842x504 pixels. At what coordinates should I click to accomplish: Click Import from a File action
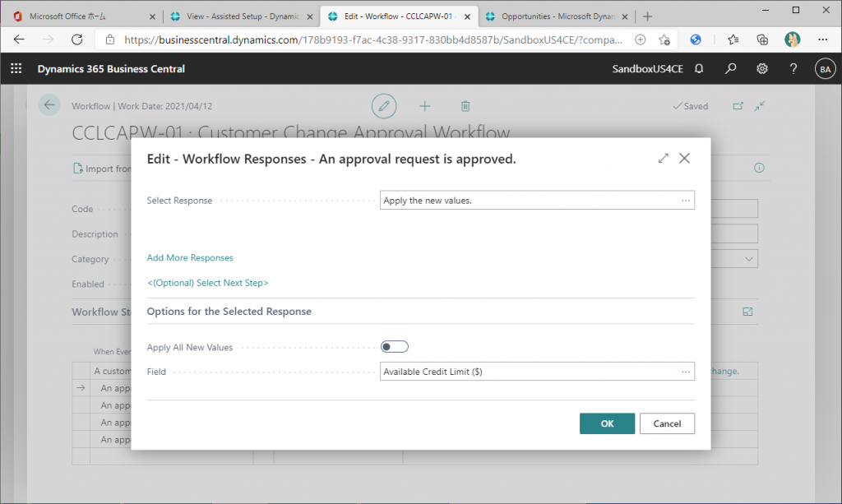102,169
